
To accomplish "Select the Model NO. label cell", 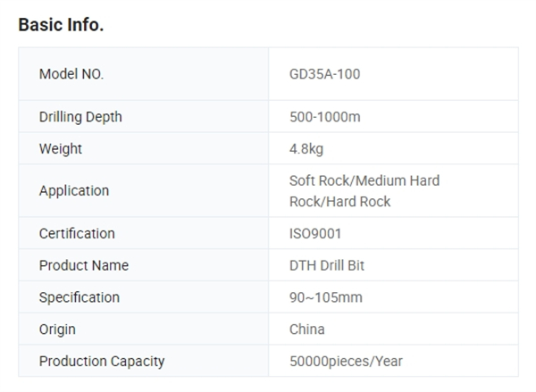I will (x=144, y=74).
